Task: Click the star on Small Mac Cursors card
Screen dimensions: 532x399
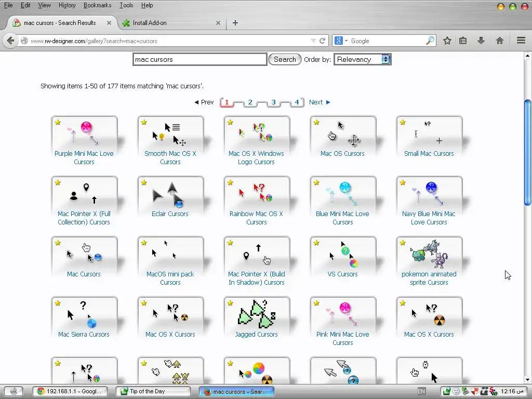Action: pos(403,122)
